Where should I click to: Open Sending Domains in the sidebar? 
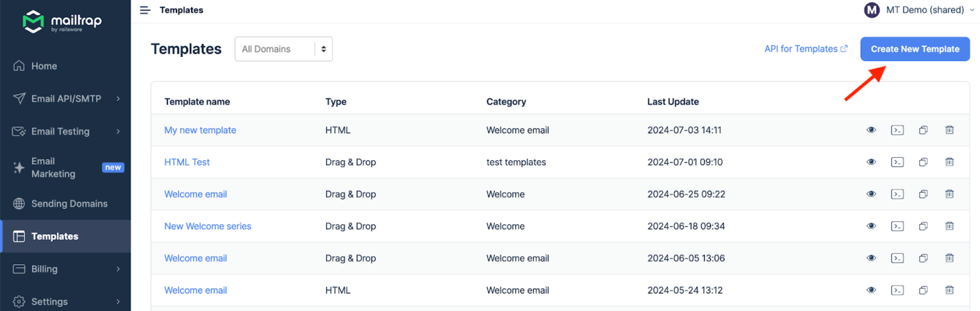[69, 204]
